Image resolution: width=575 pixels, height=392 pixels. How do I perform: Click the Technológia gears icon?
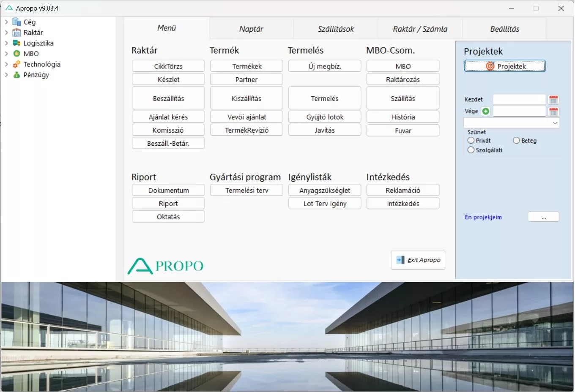16,64
